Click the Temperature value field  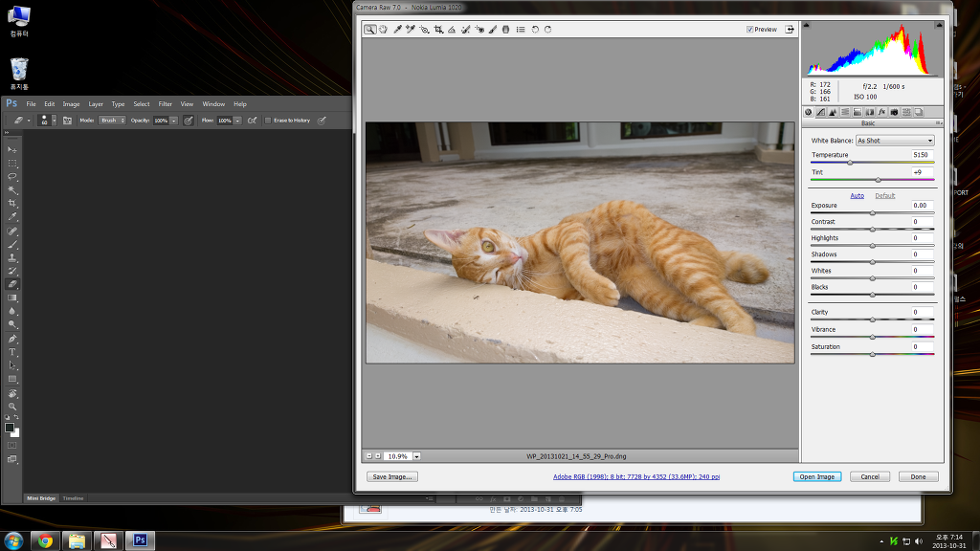tap(921, 154)
